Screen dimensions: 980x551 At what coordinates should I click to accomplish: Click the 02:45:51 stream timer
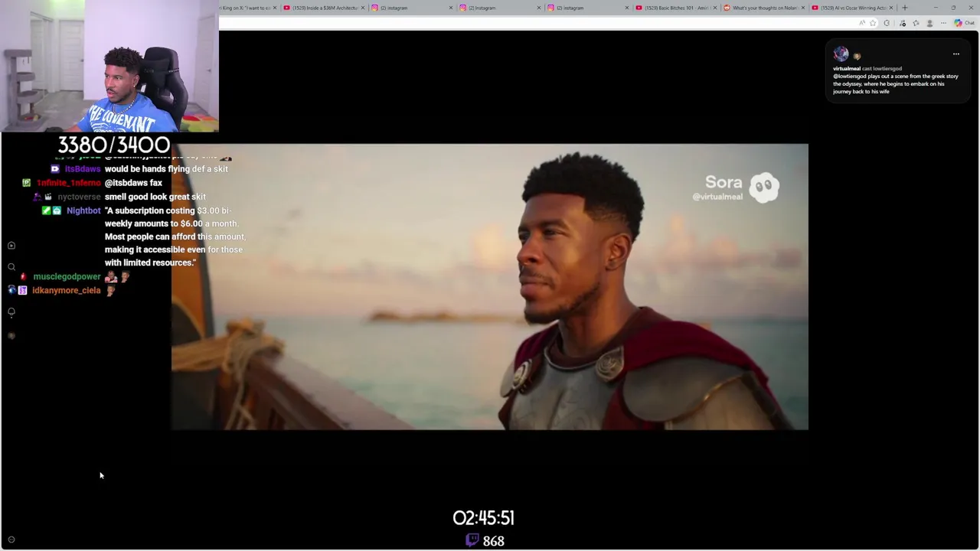coord(483,518)
